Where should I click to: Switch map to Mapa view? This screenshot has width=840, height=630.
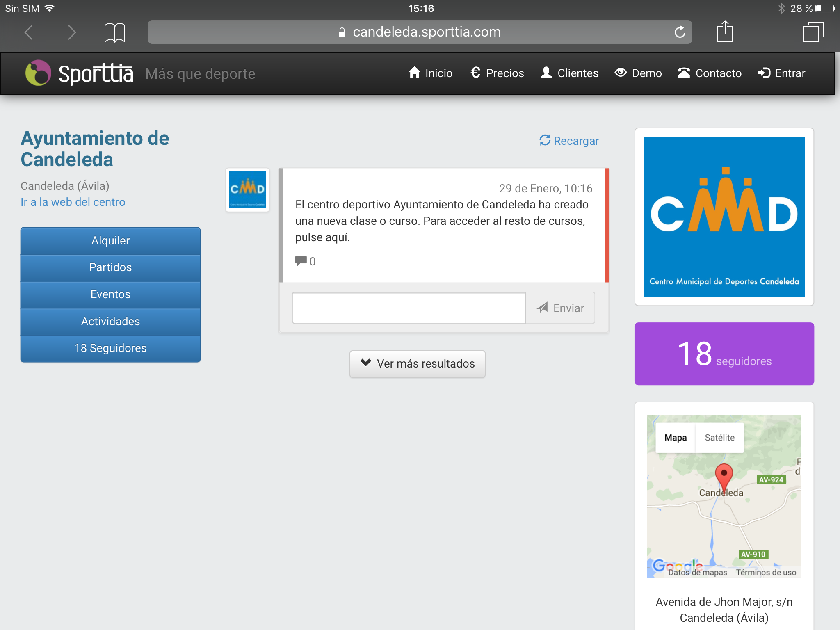[675, 438]
